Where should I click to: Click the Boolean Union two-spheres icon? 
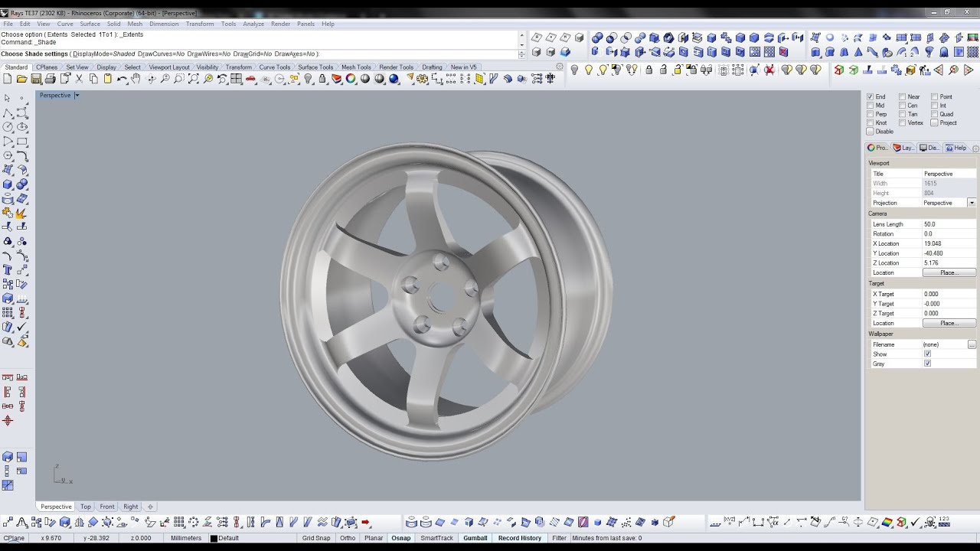pyautogui.click(x=597, y=37)
